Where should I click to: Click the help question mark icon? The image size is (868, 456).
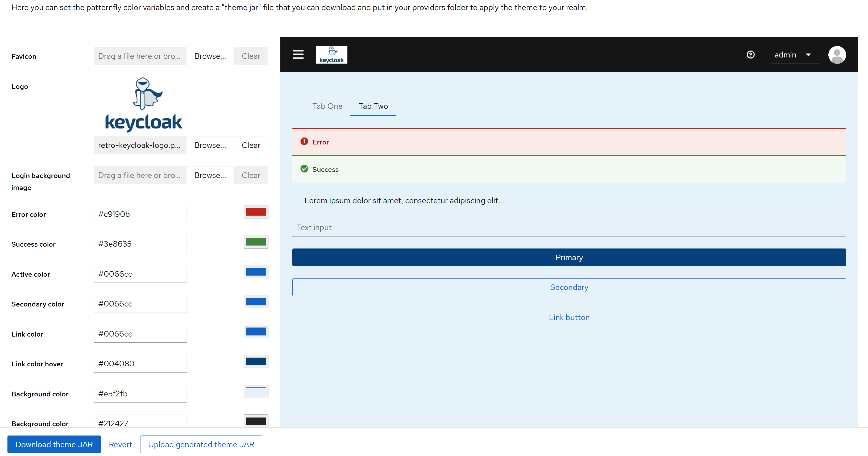750,55
